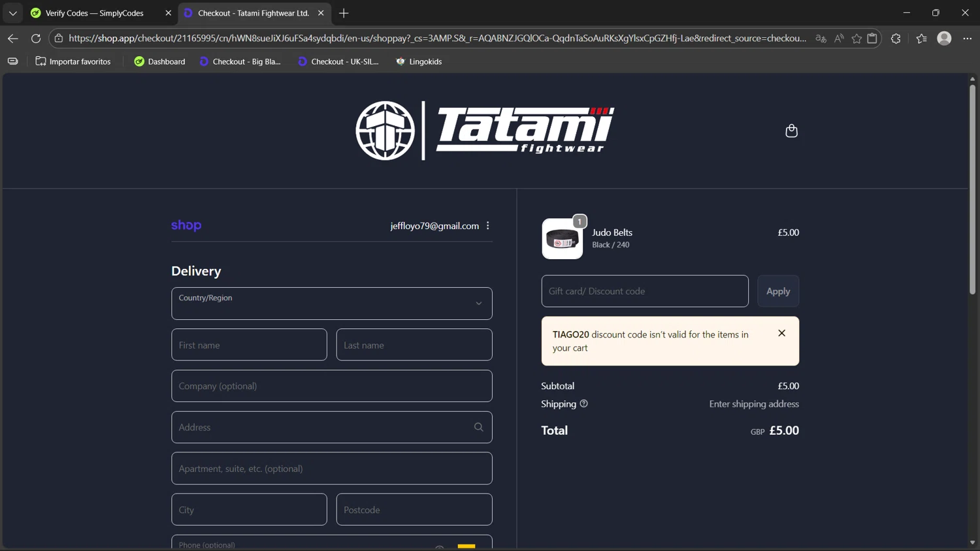Close the Verify Codes SimplyCodes tab
The image size is (980, 551).
(x=168, y=13)
